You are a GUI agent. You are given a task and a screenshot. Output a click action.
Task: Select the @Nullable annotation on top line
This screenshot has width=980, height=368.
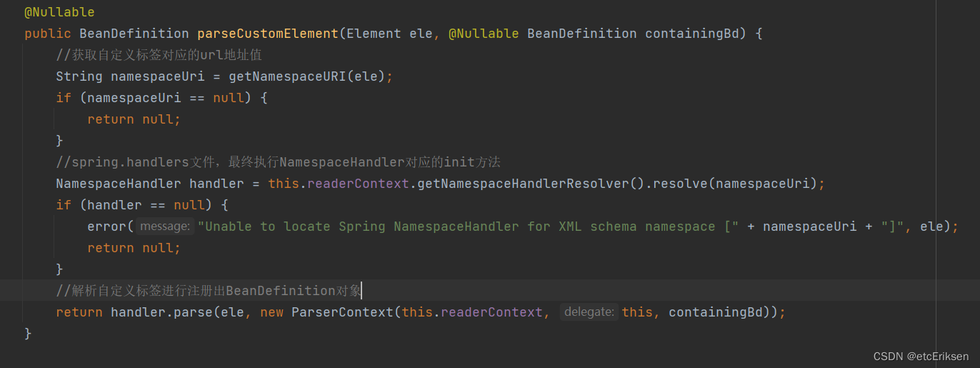coord(59,12)
